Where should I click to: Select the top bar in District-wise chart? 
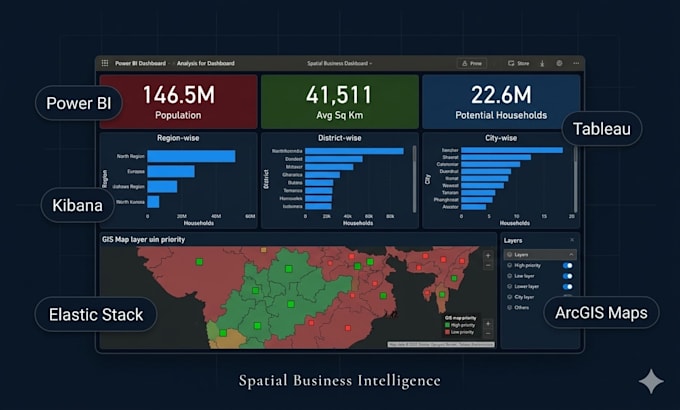tap(354, 151)
